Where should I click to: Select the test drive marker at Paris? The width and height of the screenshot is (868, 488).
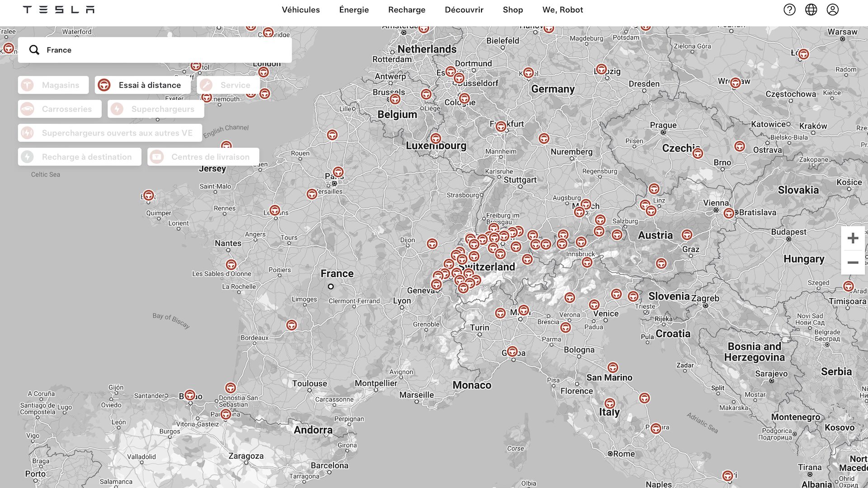pyautogui.click(x=338, y=172)
